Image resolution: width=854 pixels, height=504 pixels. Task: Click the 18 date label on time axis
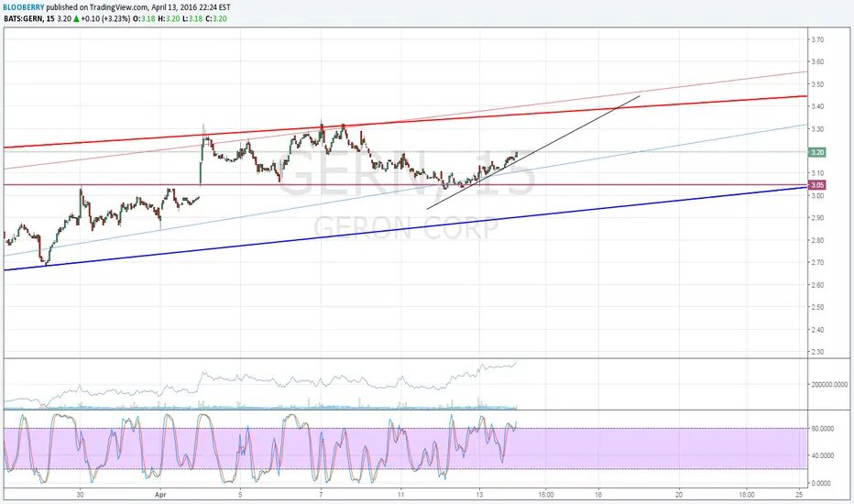(598, 495)
